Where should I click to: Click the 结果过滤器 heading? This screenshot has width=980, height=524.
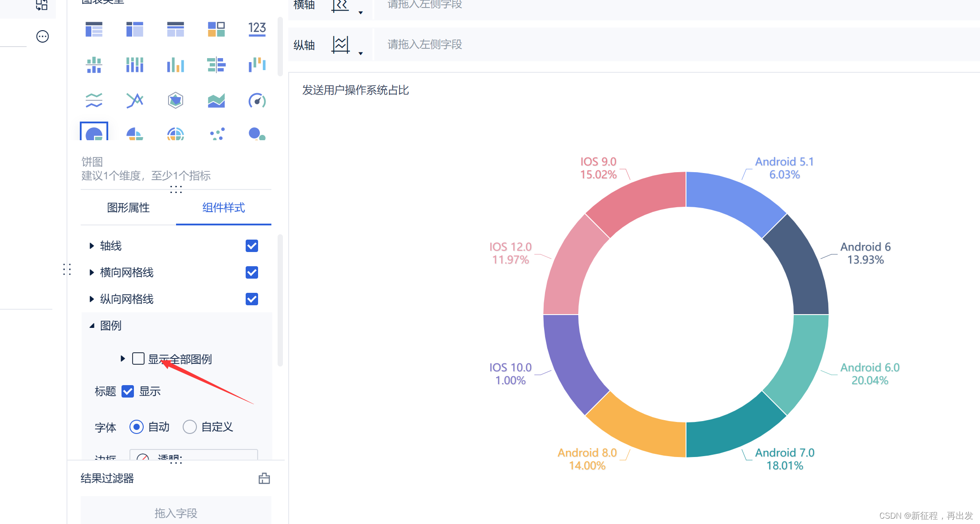click(107, 478)
